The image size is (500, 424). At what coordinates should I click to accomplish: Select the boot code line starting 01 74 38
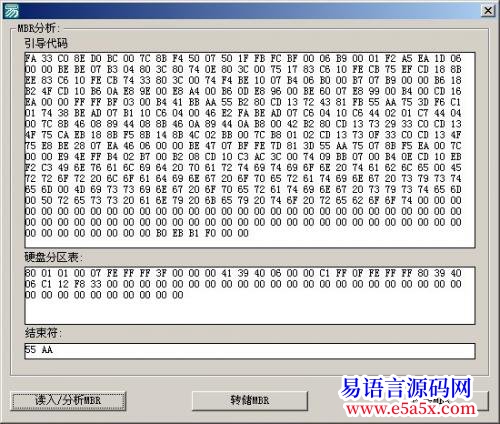pos(243,113)
